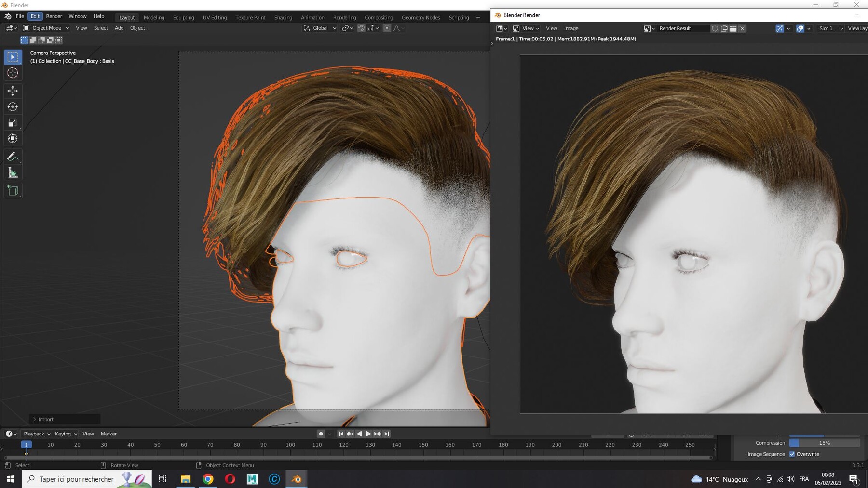The image size is (868, 488).
Task: Click the Playback button in timeline
Action: point(37,434)
